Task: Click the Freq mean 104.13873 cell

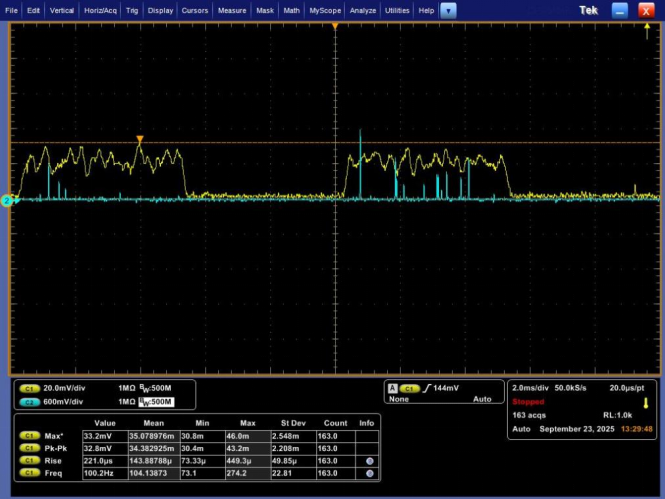Action: [154, 473]
